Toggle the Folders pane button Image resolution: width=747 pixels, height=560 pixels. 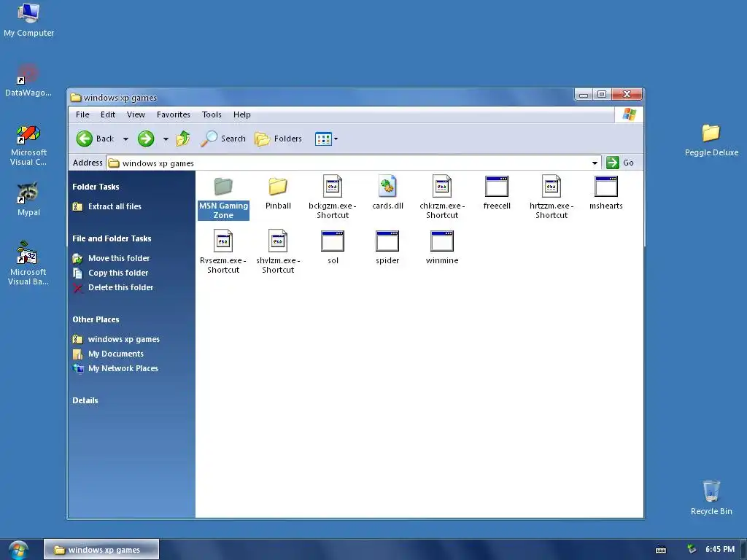278,139
